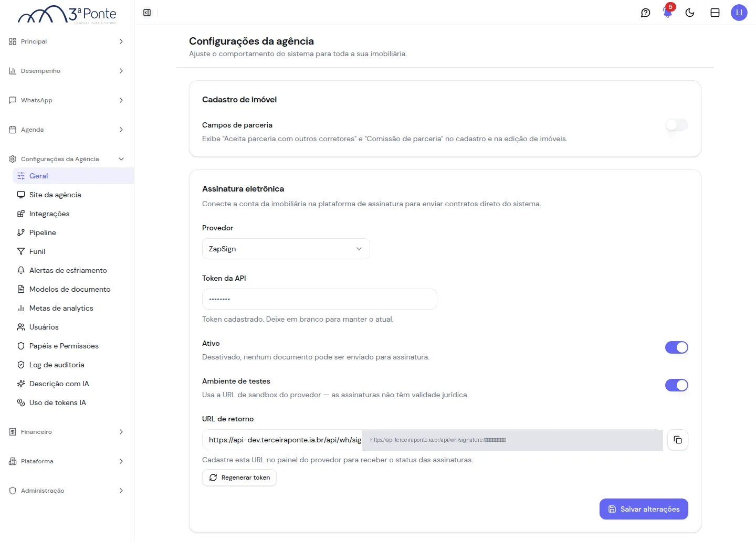The height and width of the screenshot is (541, 756).
Task: Collapse the sidebar panel icon
Action: 147,13
